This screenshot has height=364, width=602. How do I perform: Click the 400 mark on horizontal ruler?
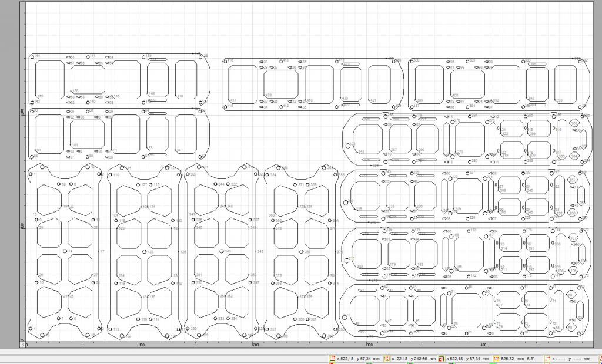(483, 345)
